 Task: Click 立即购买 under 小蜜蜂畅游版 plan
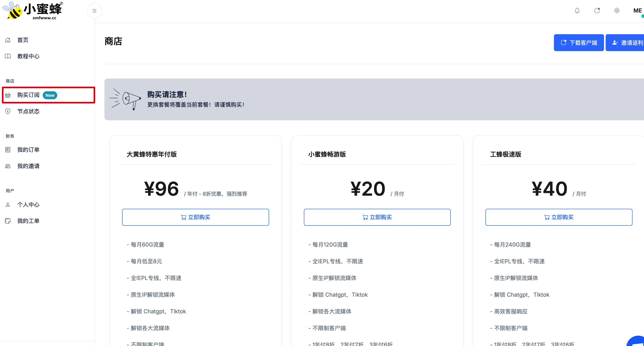377,217
